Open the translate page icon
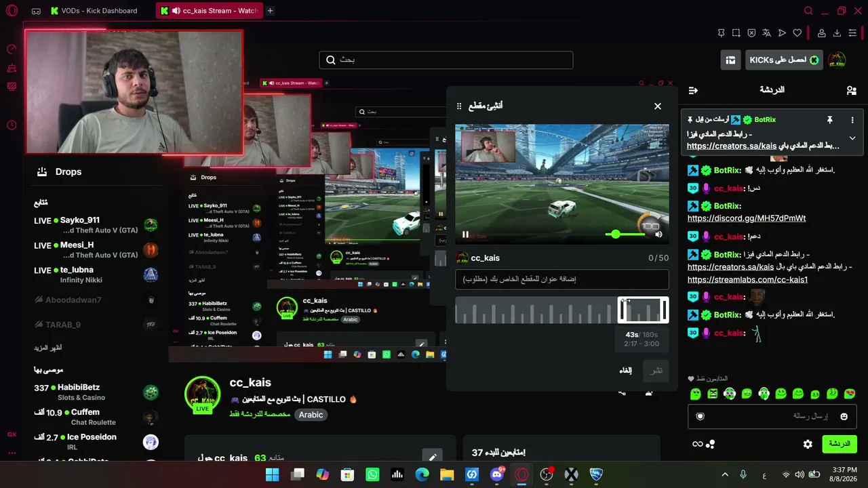This screenshot has height=488, width=868. coord(766,33)
